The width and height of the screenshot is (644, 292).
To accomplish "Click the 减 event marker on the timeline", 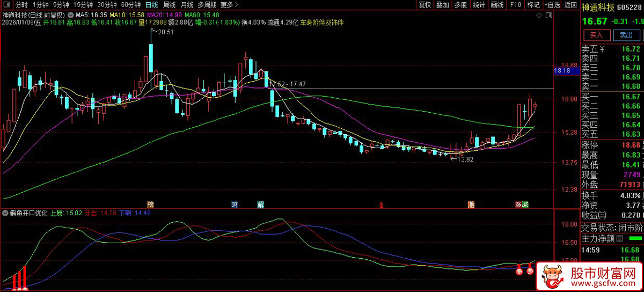I will tap(525, 205).
